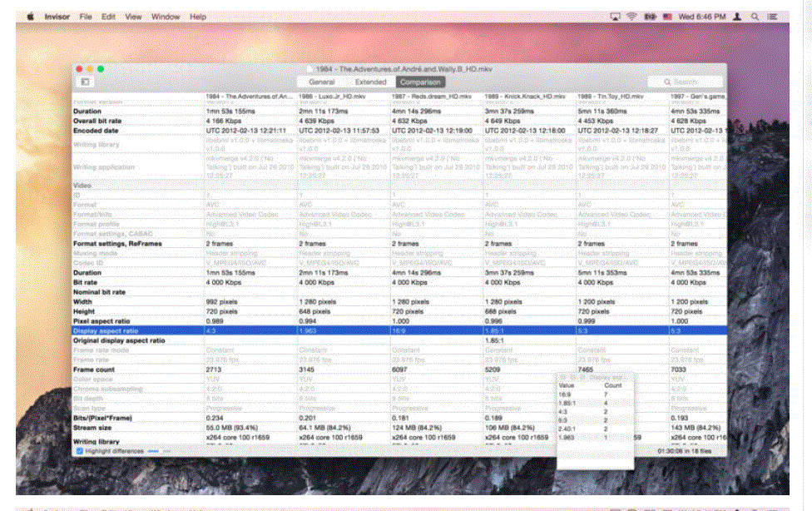Switch to the Extended tab
Viewport: 812px width, 511px height.
(371, 82)
